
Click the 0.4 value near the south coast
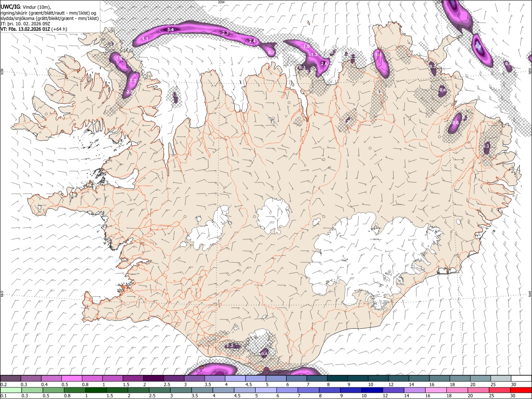(264, 354)
